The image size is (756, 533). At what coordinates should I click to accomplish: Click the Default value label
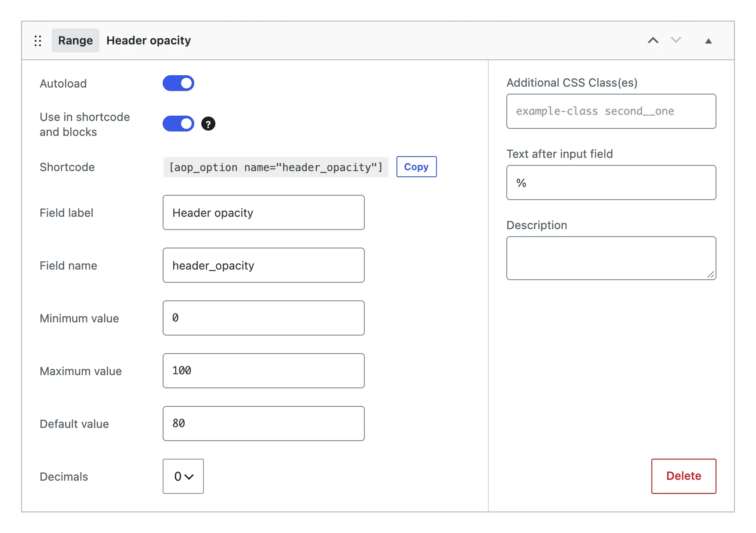(74, 424)
